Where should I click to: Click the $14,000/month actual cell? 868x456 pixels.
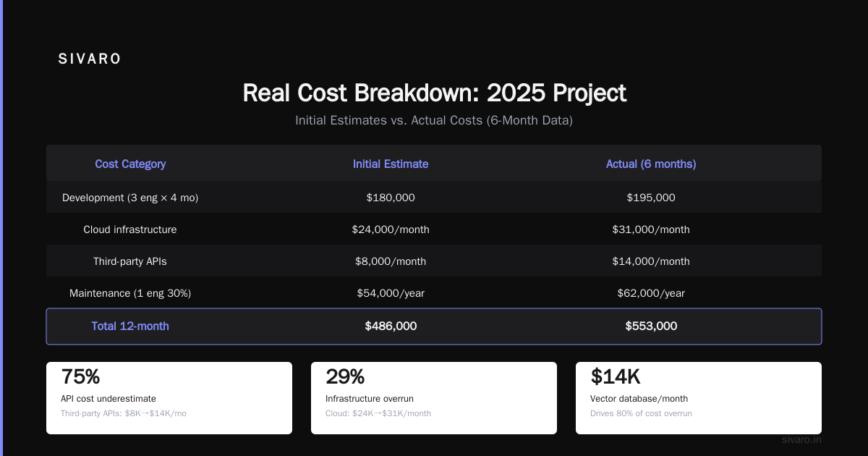[x=651, y=261]
